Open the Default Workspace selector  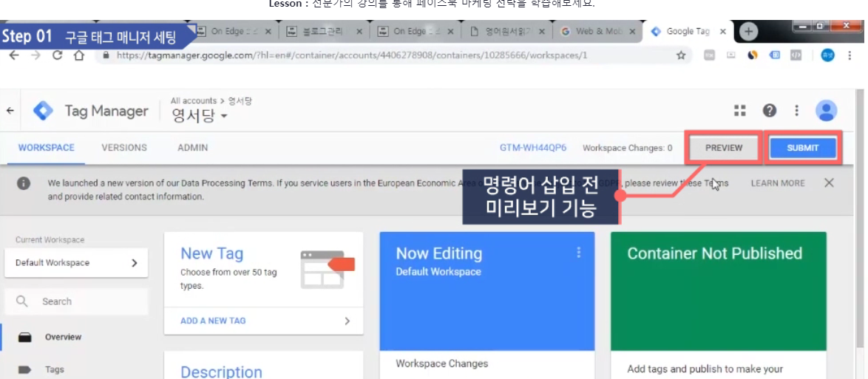(76, 263)
